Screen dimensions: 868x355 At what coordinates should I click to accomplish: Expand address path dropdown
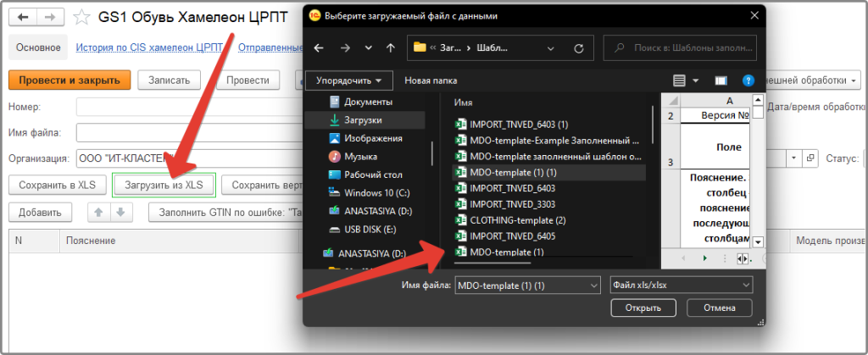click(550, 48)
